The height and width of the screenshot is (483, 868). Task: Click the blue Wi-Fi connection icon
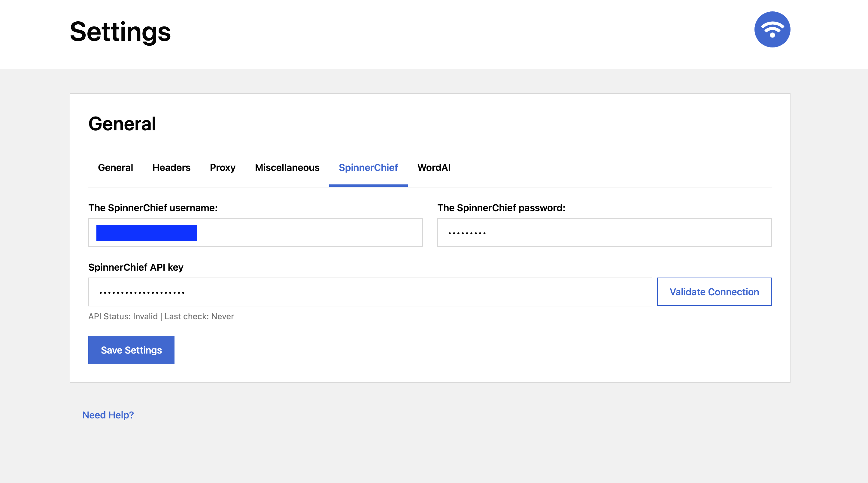[772, 30]
